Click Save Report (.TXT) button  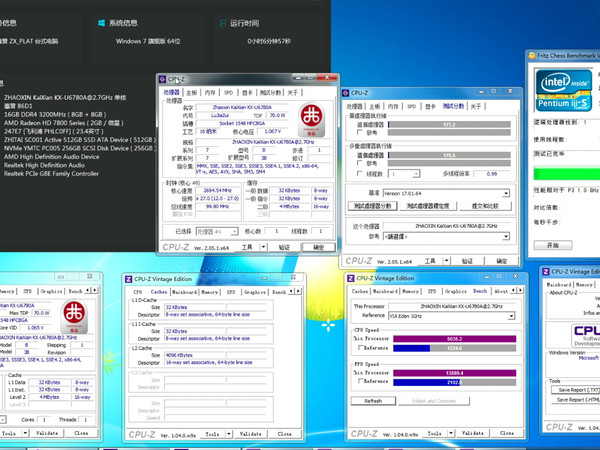tap(576, 390)
